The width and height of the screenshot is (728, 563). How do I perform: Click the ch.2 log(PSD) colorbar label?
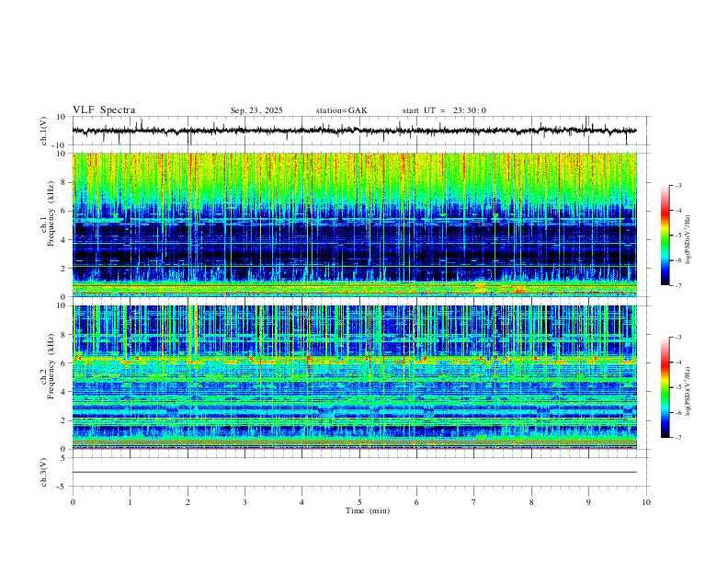click(688, 392)
